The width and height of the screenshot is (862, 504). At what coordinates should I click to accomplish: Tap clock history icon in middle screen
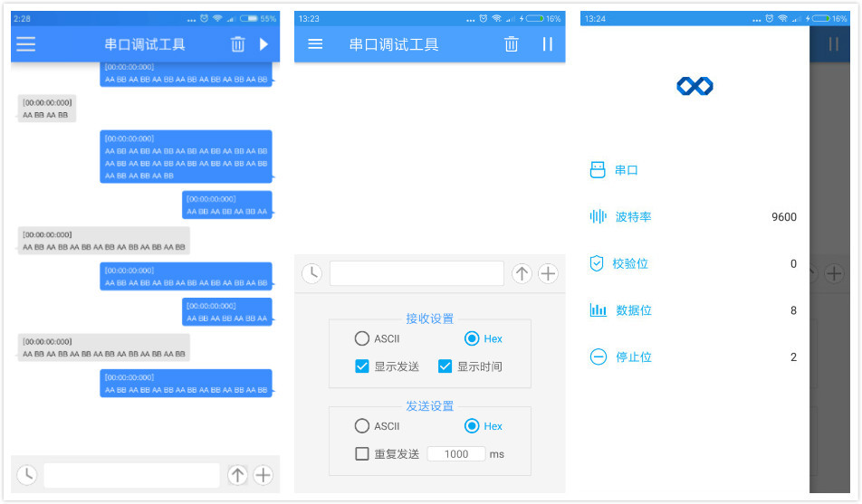pyautogui.click(x=311, y=273)
